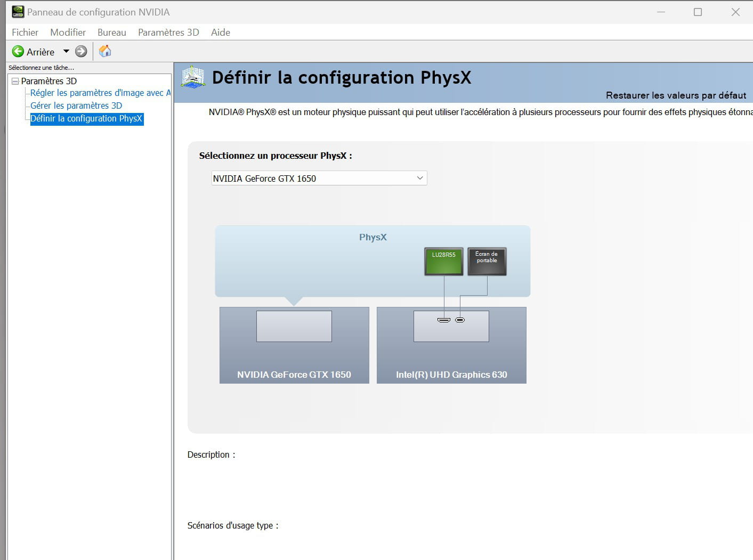Open the Paramètres 3D menu

pos(168,33)
